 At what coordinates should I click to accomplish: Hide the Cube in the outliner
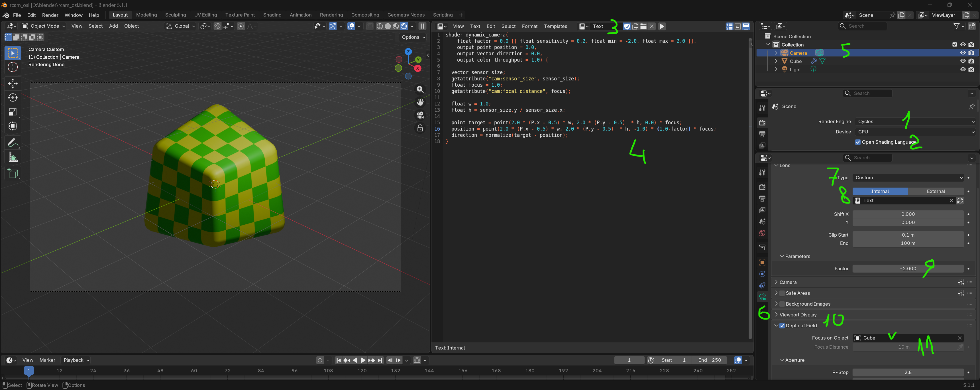coord(963,61)
